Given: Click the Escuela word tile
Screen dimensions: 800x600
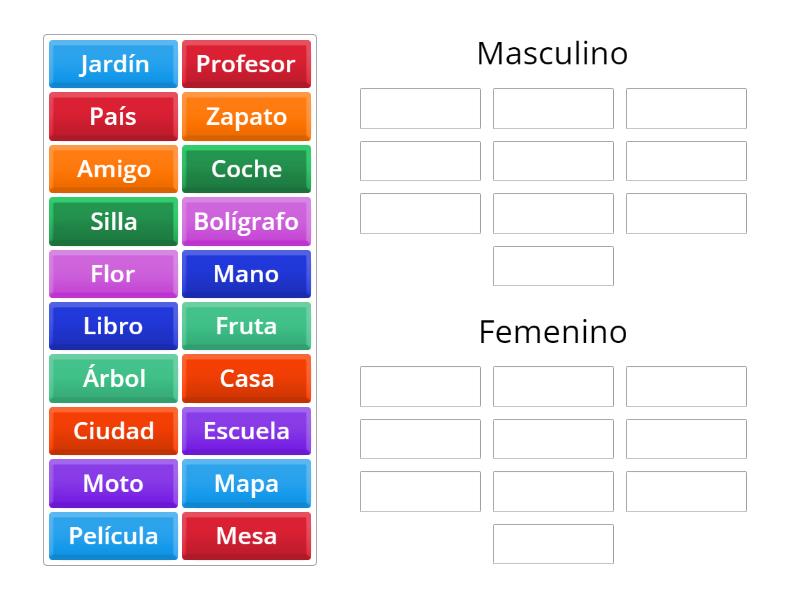Looking at the screenshot, I should (246, 431).
